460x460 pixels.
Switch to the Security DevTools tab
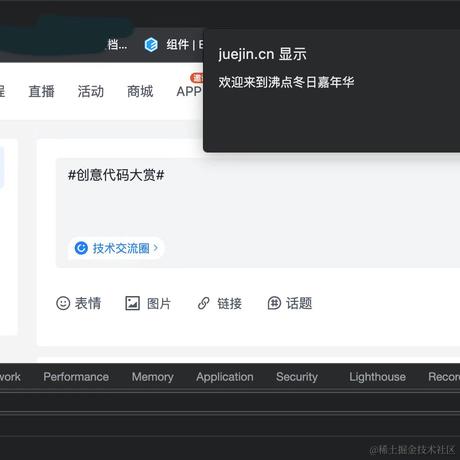[x=297, y=377]
